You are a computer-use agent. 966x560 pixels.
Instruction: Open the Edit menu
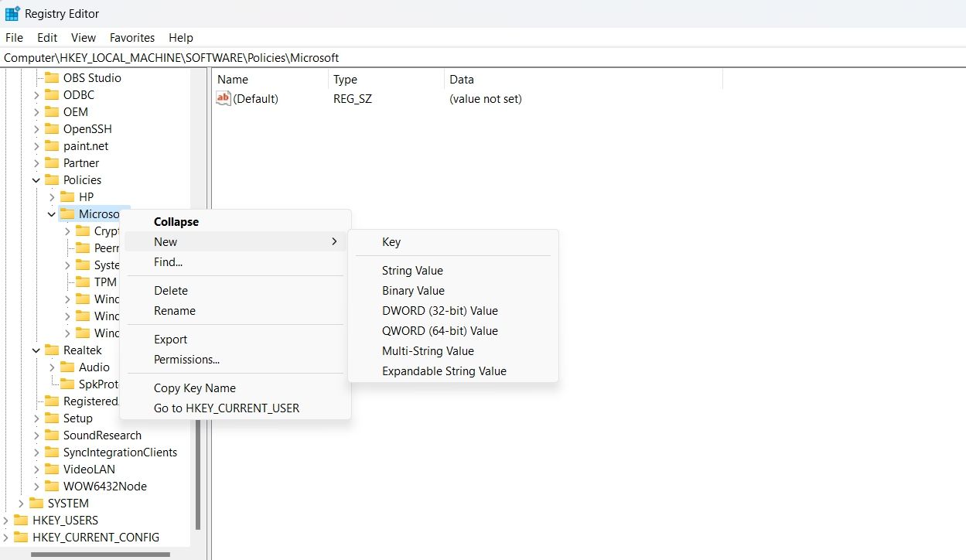(x=46, y=37)
